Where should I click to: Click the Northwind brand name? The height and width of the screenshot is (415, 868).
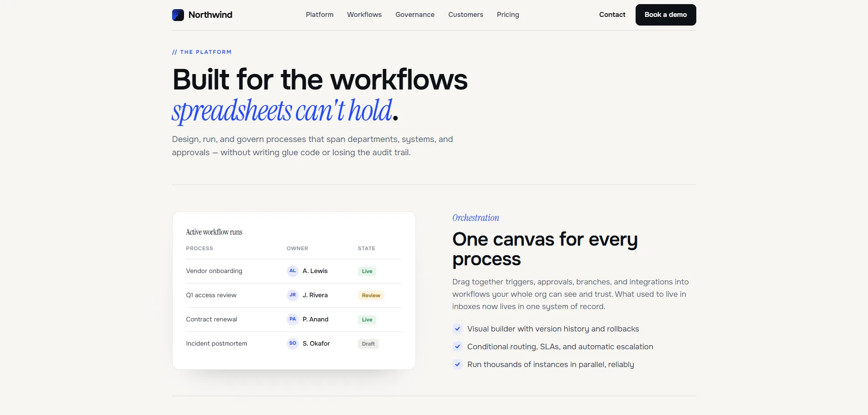coord(210,15)
